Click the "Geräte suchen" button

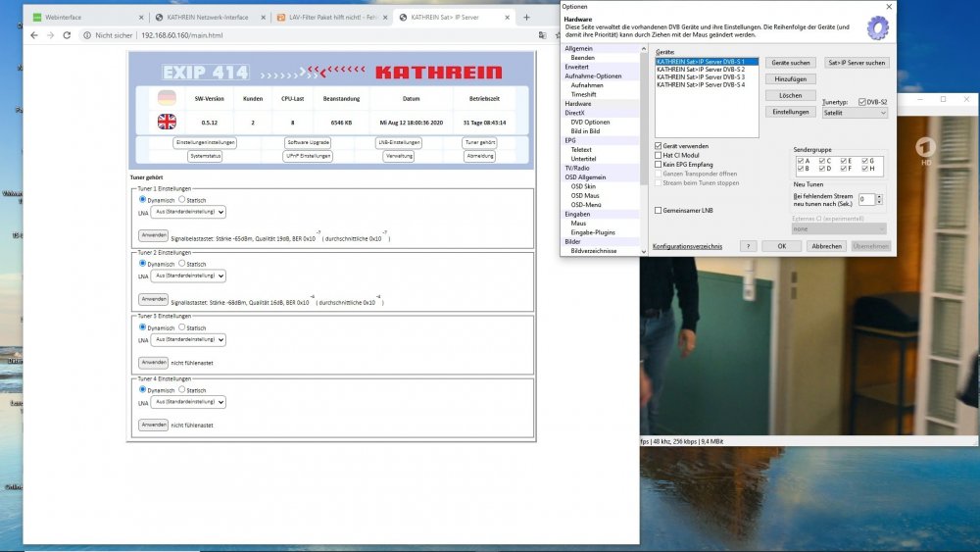[790, 63]
